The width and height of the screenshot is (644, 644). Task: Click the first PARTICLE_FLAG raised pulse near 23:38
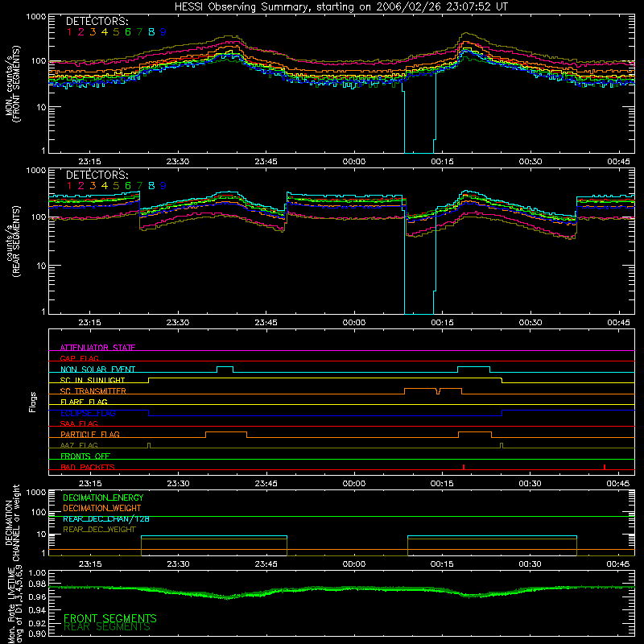226,434
